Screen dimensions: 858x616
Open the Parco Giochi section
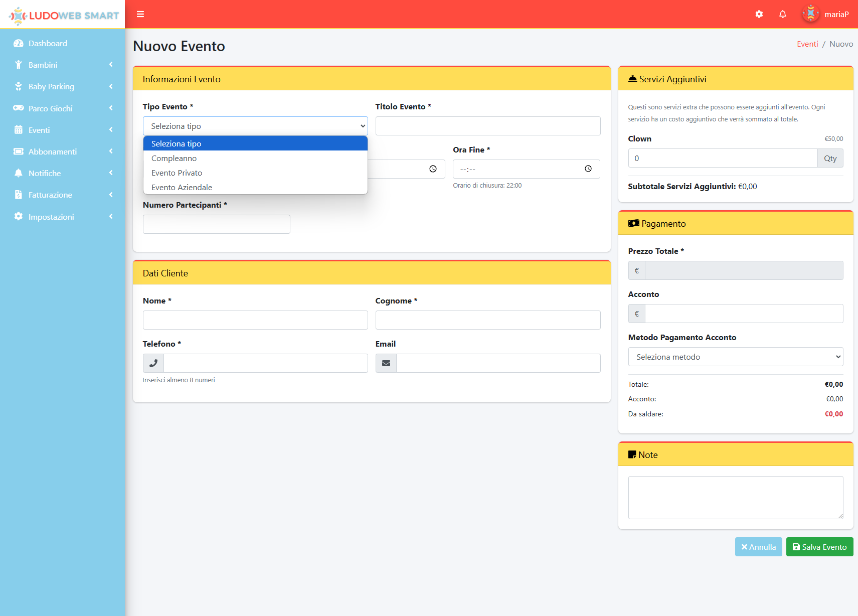coord(51,108)
